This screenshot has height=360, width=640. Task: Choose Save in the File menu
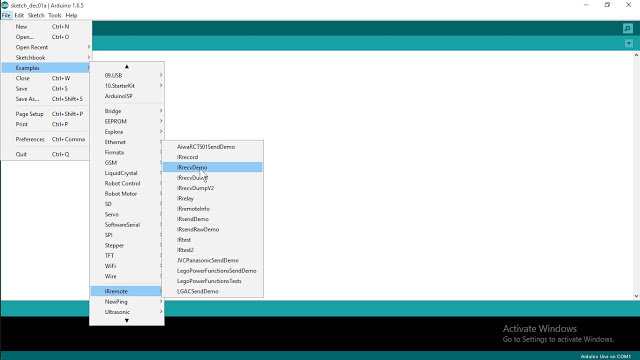46,89
